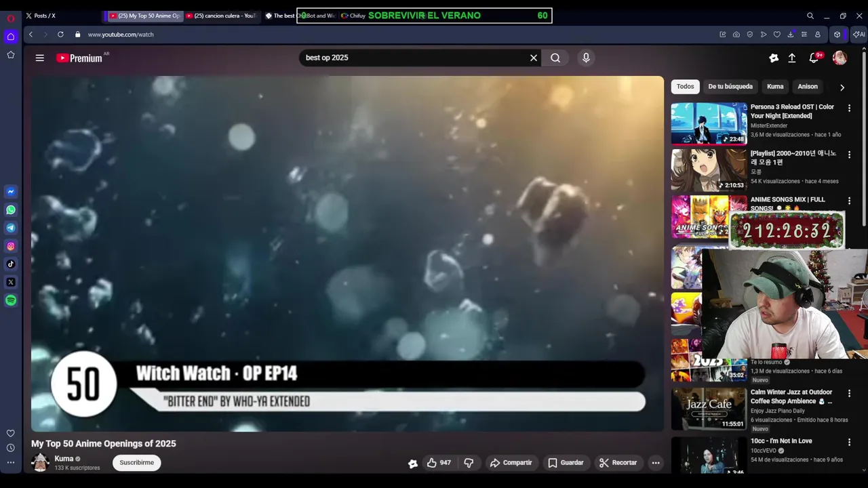
Task: Open Opera start page home icon
Action: coord(11,37)
